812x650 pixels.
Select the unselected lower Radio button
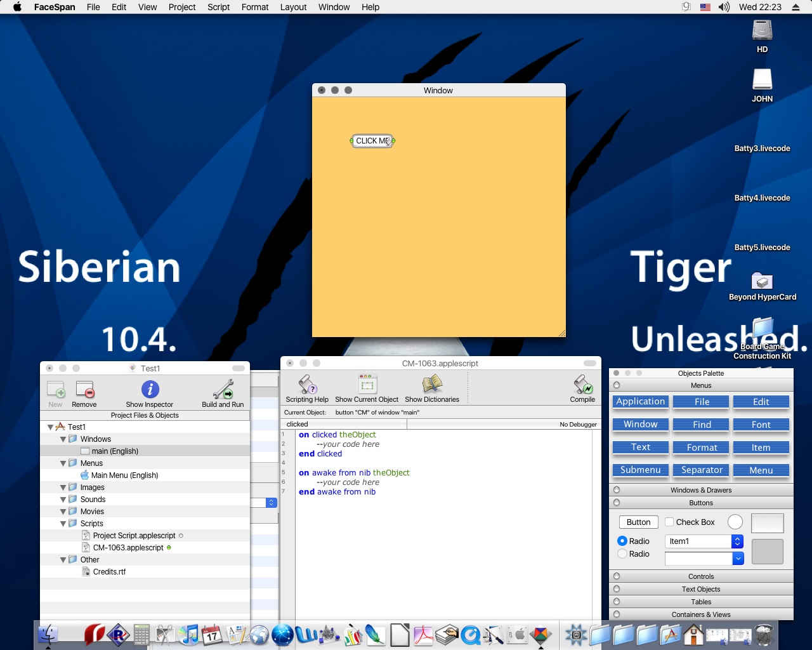point(622,554)
